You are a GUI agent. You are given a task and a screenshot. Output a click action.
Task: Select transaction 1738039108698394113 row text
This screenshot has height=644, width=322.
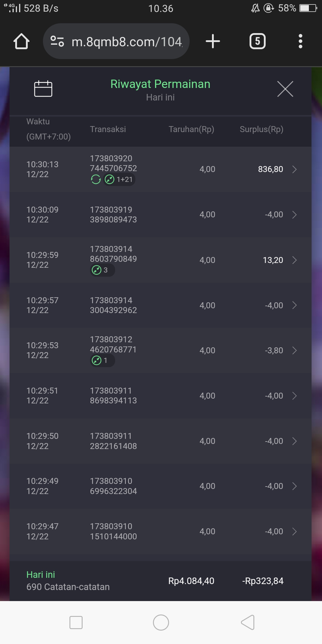[x=113, y=396]
